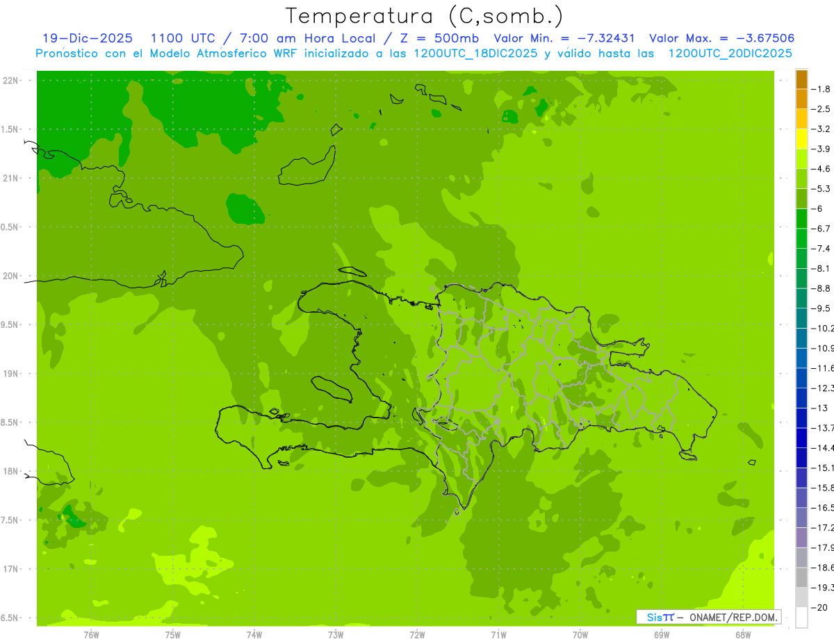Click the -4.6 legend value
The image size is (834, 644).
pyautogui.click(x=821, y=169)
